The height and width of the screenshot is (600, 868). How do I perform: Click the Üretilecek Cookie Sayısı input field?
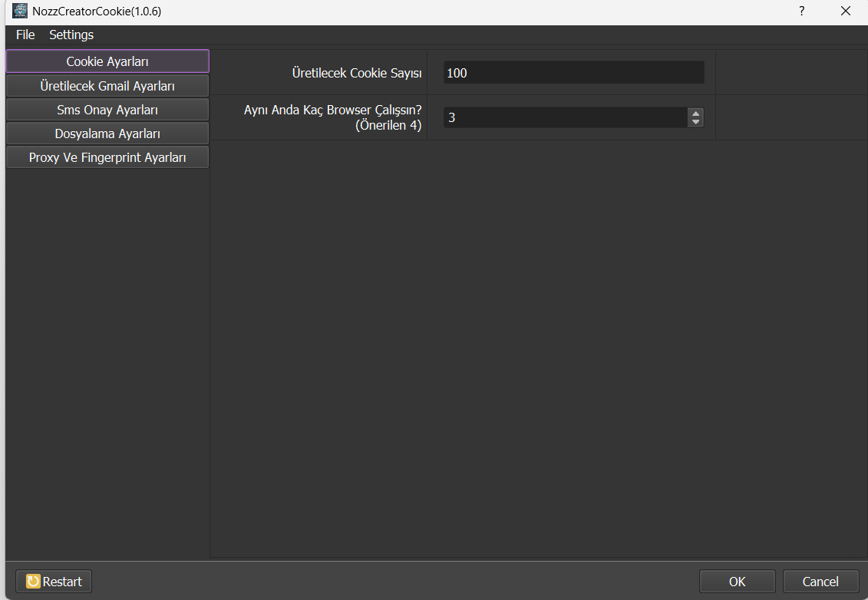pos(573,73)
